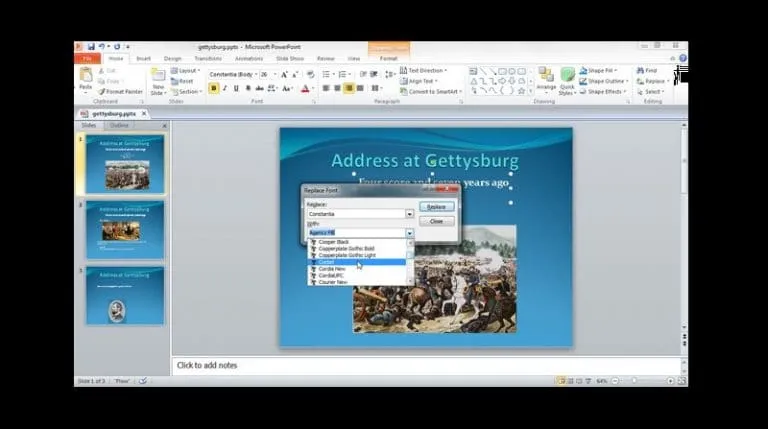Click the Format Painter tool
This screenshot has width=768, height=429.
pyautogui.click(x=121, y=91)
